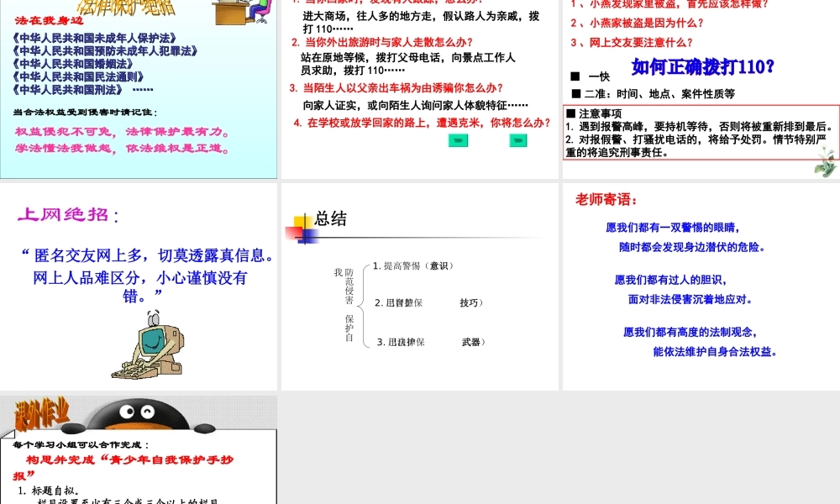
Task: Click the penguin mascot above the homework slide
Action: [x=139, y=416]
